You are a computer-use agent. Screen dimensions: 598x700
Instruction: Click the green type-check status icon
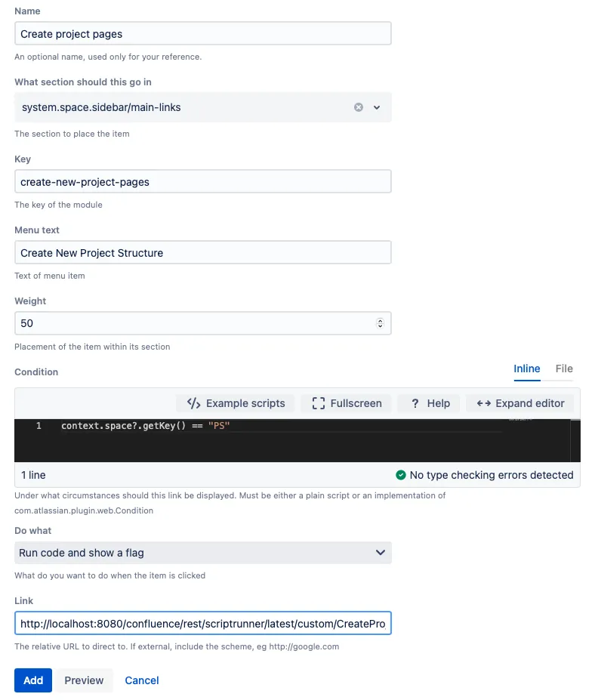coord(401,474)
